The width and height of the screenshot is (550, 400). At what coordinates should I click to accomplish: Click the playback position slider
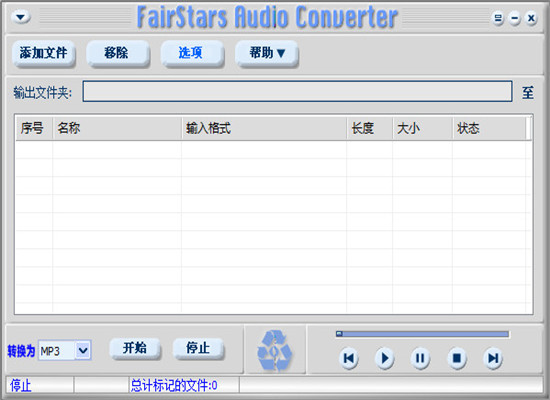coord(422,334)
